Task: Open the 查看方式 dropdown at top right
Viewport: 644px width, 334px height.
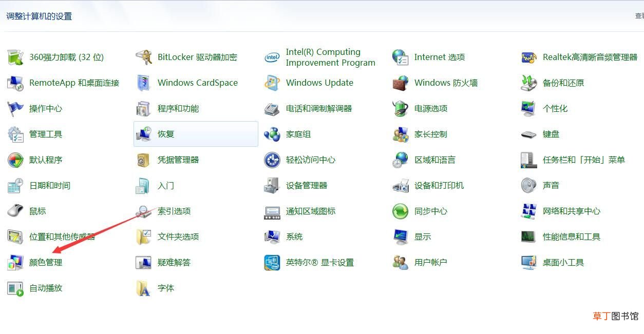Action: tap(639, 16)
